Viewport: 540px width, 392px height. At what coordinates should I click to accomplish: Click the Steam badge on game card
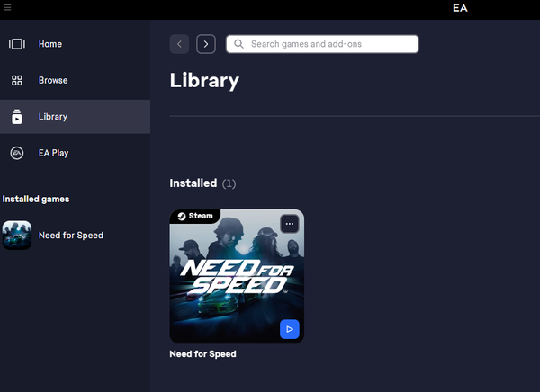195,216
